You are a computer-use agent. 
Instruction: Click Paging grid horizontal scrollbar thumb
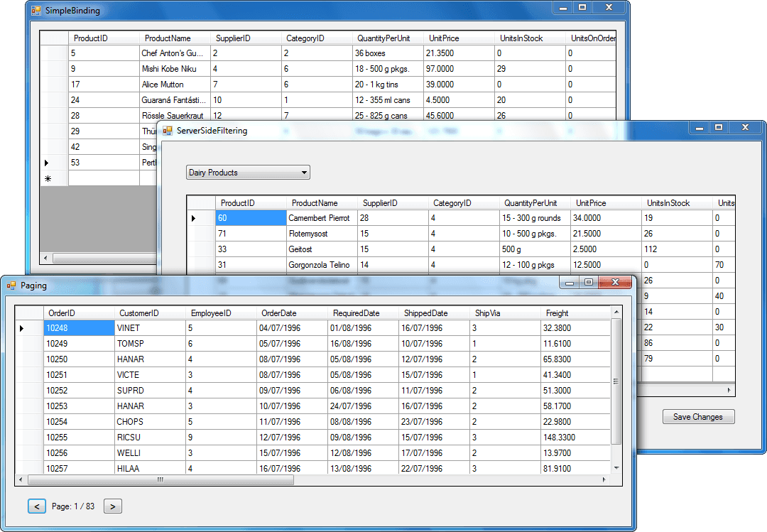(x=161, y=479)
